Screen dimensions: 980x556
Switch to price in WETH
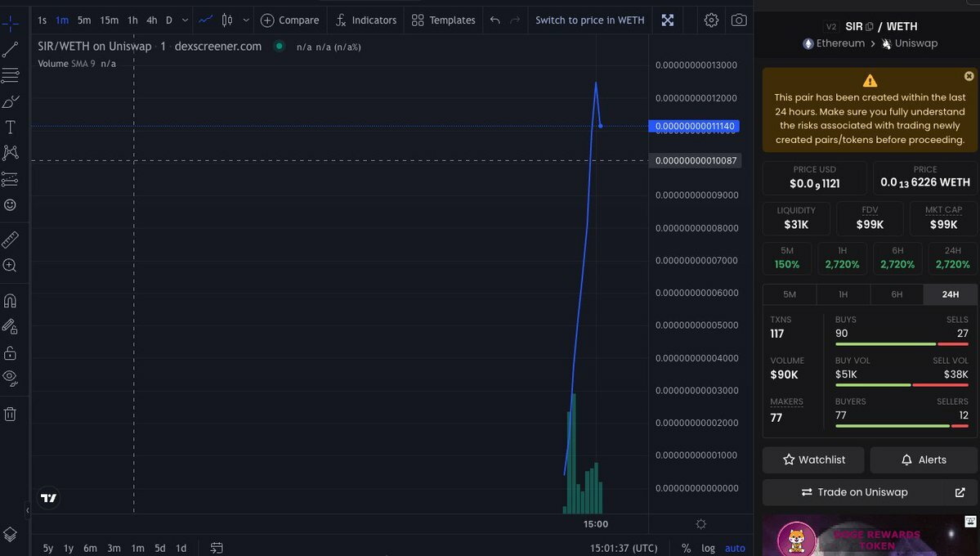(589, 20)
